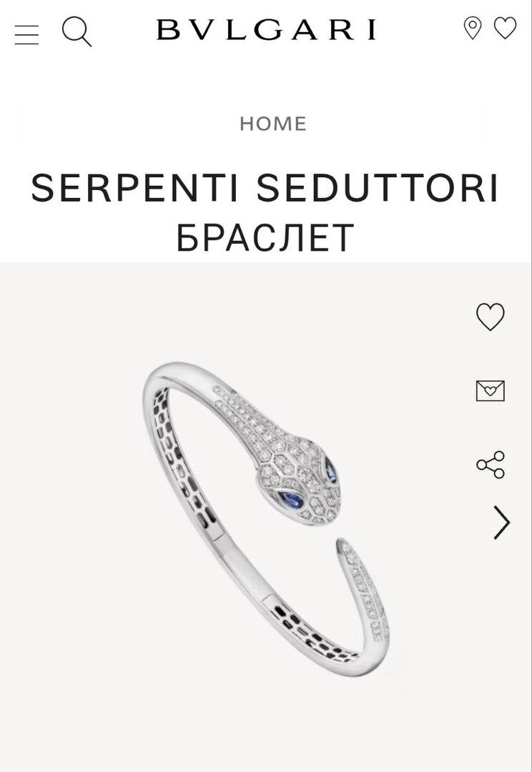Show next product image arrow
Viewport: 532px width, 772px height.
pos(501,522)
